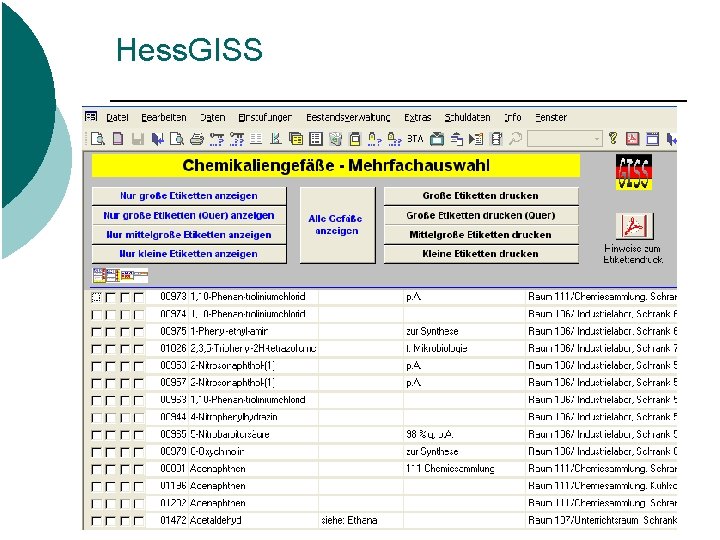Screen dimensions: 720x540
Task: Click Nur große Etiketten (Quer) anzeigen
Action: [189, 215]
